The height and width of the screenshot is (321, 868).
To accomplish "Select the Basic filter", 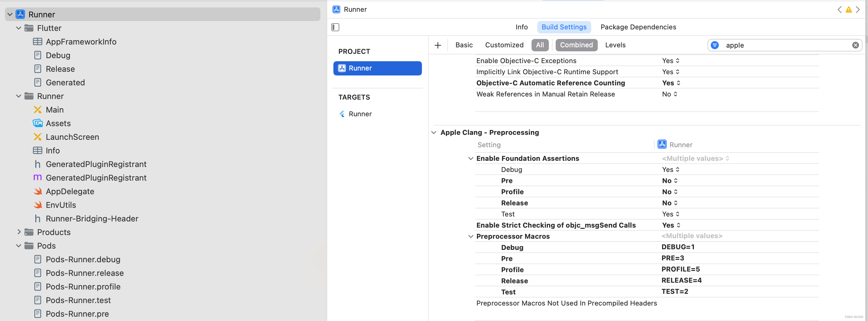I will coord(464,45).
